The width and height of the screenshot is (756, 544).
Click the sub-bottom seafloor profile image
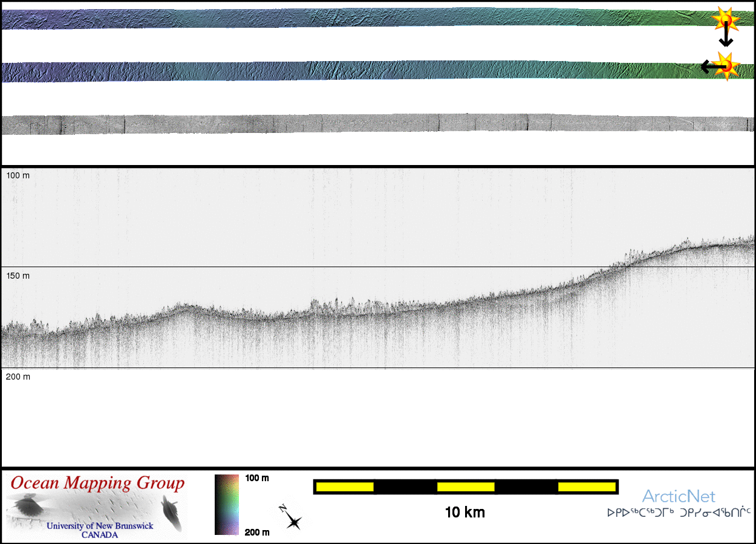pyautogui.click(x=378, y=302)
